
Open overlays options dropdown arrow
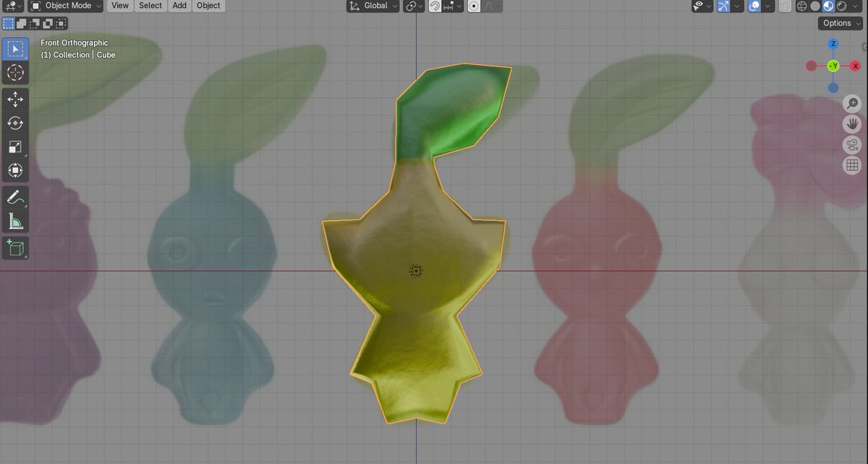pyautogui.click(x=767, y=6)
